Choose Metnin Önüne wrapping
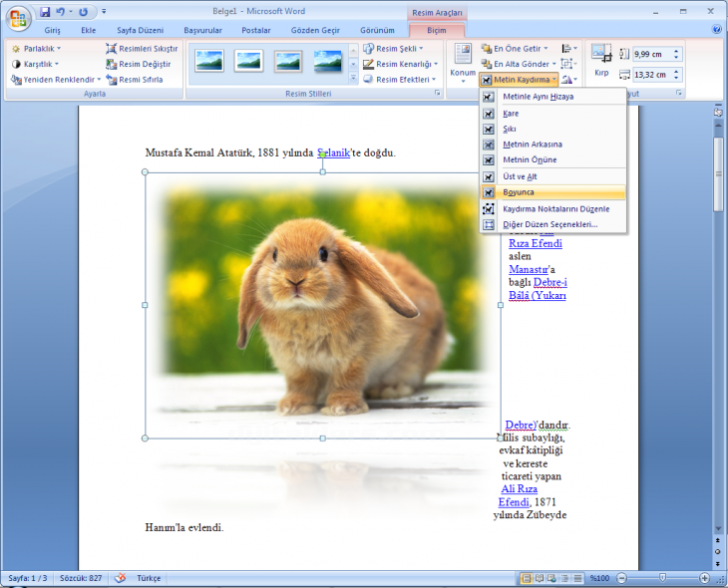This screenshot has width=728, height=588. pyautogui.click(x=552, y=159)
